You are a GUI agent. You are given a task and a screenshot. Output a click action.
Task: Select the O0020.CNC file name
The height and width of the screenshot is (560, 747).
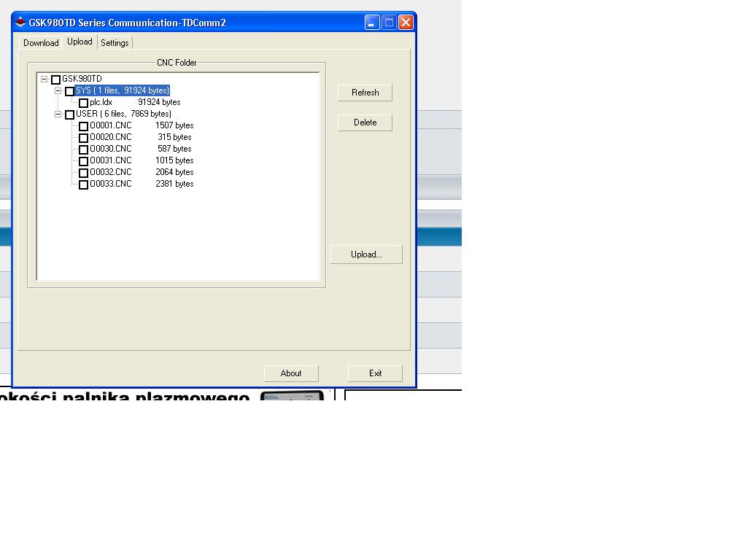pyautogui.click(x=111, y=137)
